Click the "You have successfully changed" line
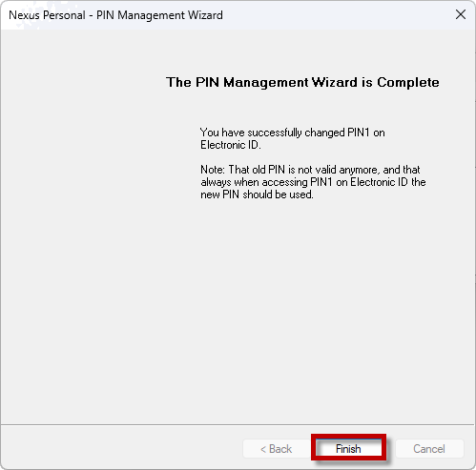476x470 pixels. [x=272, y=133]
